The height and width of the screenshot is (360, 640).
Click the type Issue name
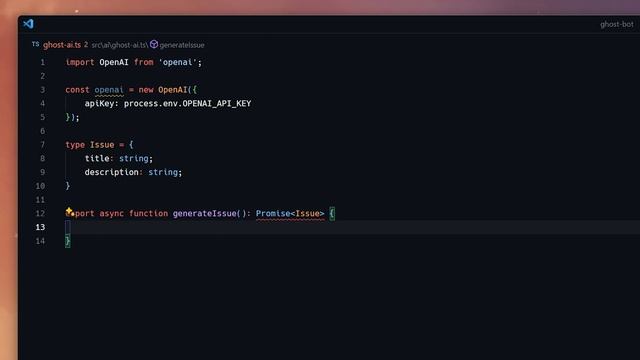point(102,145)
